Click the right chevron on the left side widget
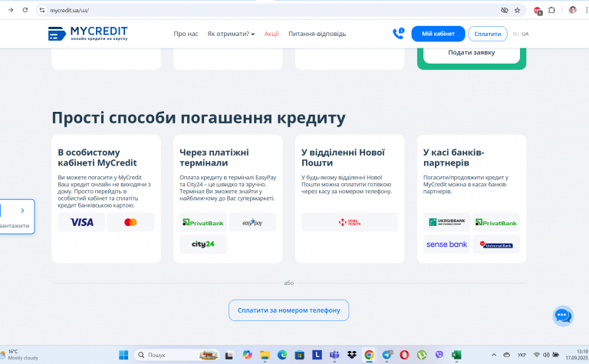Viewport: 589px width, 364px height. pos(22,211)
